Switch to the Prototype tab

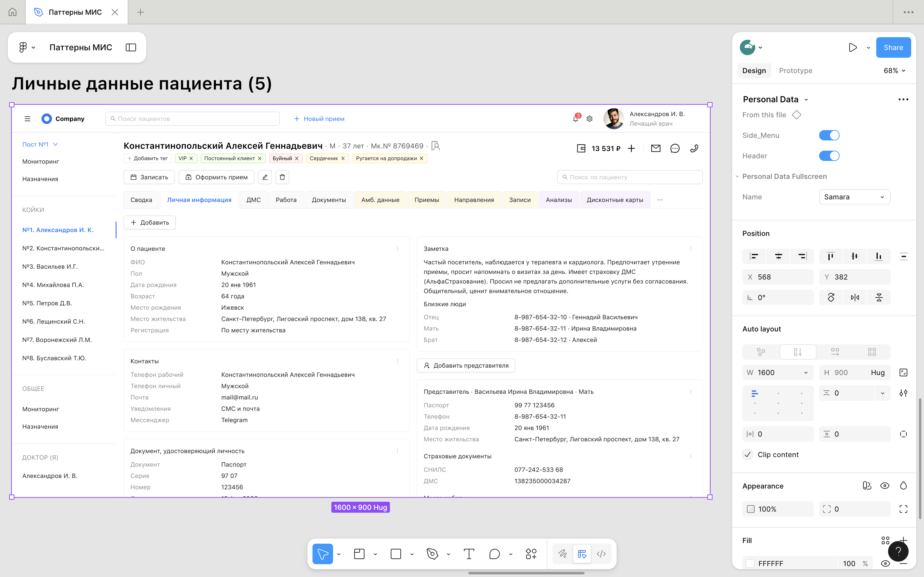795,71
